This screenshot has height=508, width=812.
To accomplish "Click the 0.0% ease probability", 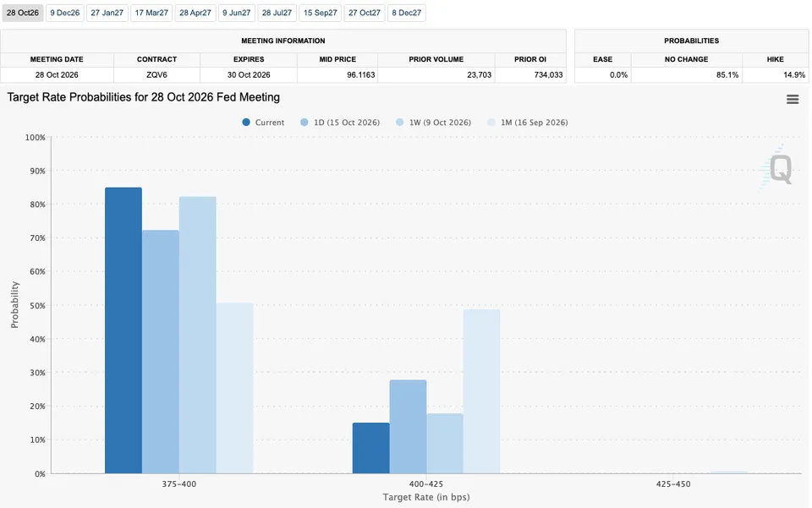I will pyautogui.click(x=618, y=75).
